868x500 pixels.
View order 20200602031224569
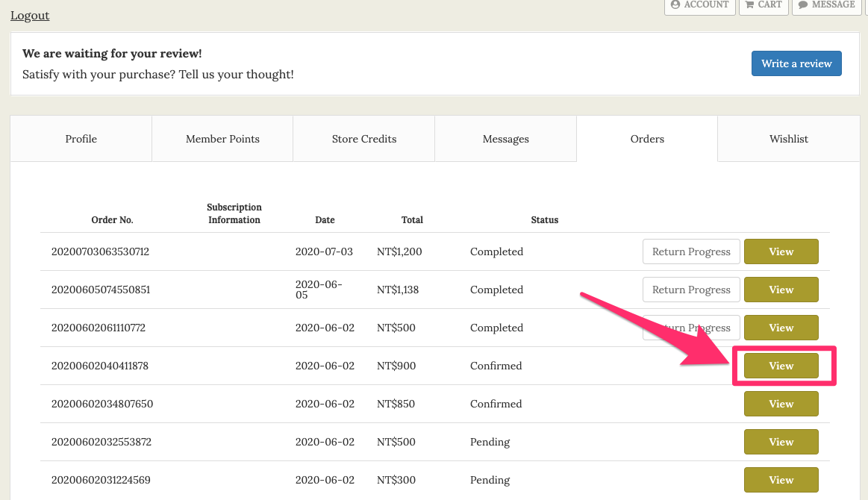(x=781, y=480)
